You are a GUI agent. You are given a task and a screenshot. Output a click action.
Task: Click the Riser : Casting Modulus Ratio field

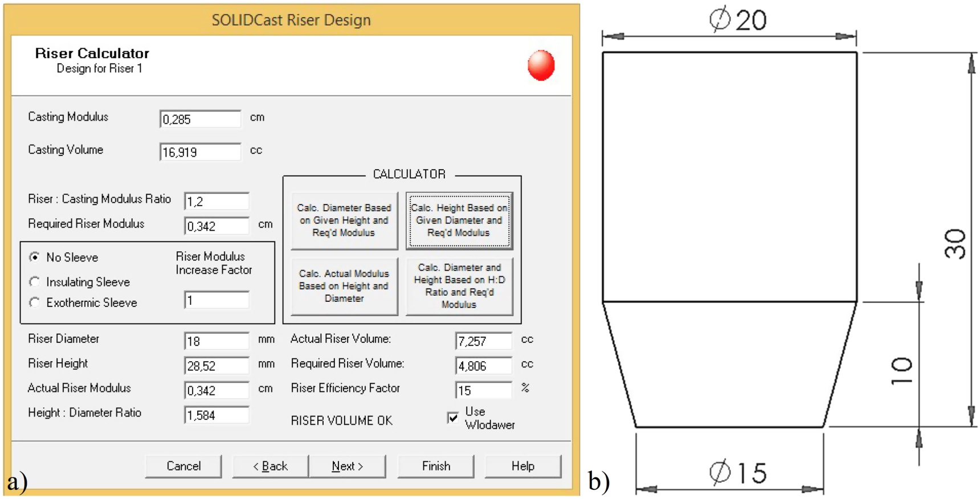217,201
